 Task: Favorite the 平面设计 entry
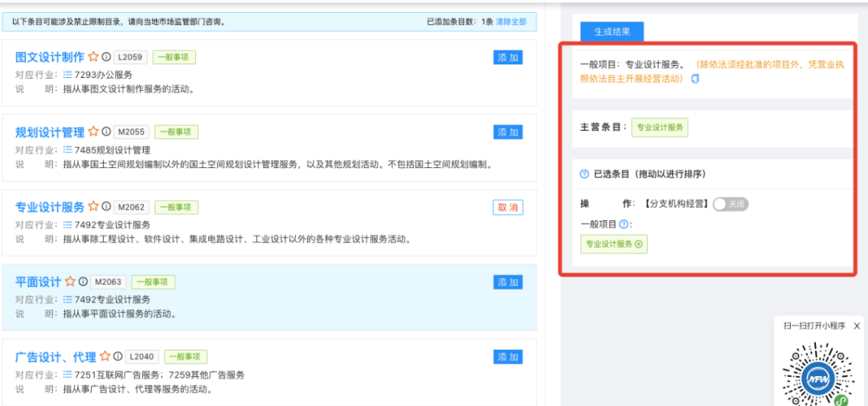tap(70, 281)
